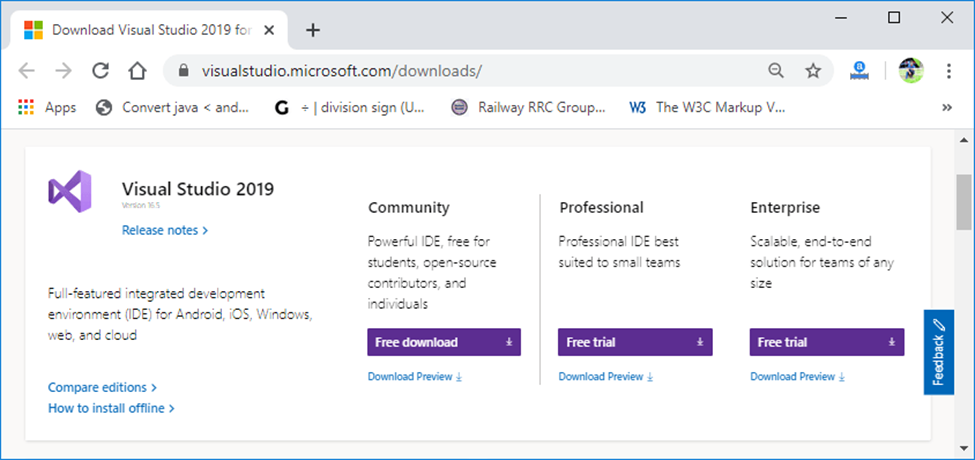Minimize the Chrome window
Screen dimensions: 975x460
842,18
